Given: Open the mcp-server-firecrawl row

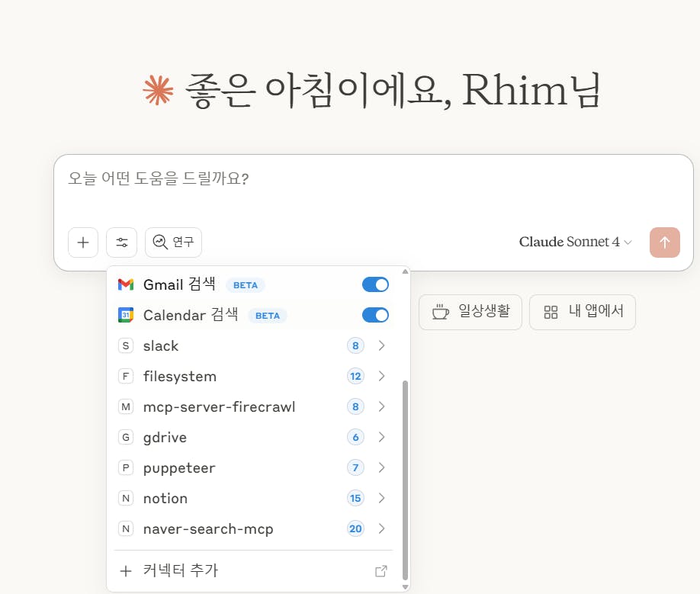Looking at the screenshot, I should point(253,407).
